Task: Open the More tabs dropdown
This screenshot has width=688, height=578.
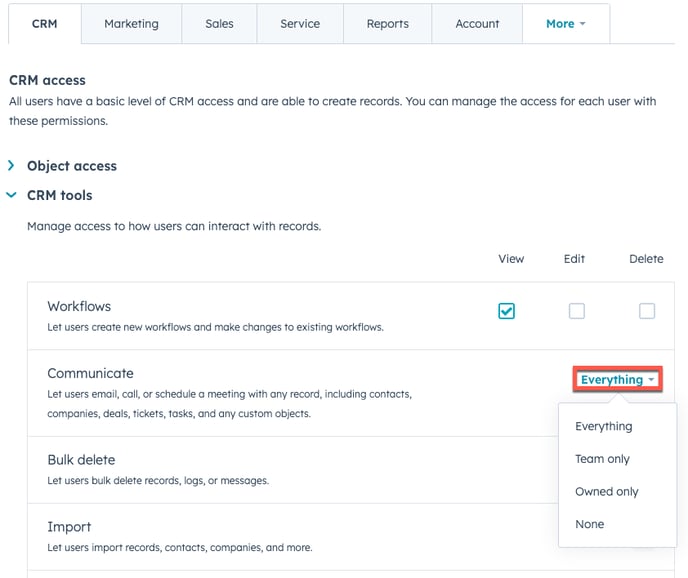Action: [566, 24]
